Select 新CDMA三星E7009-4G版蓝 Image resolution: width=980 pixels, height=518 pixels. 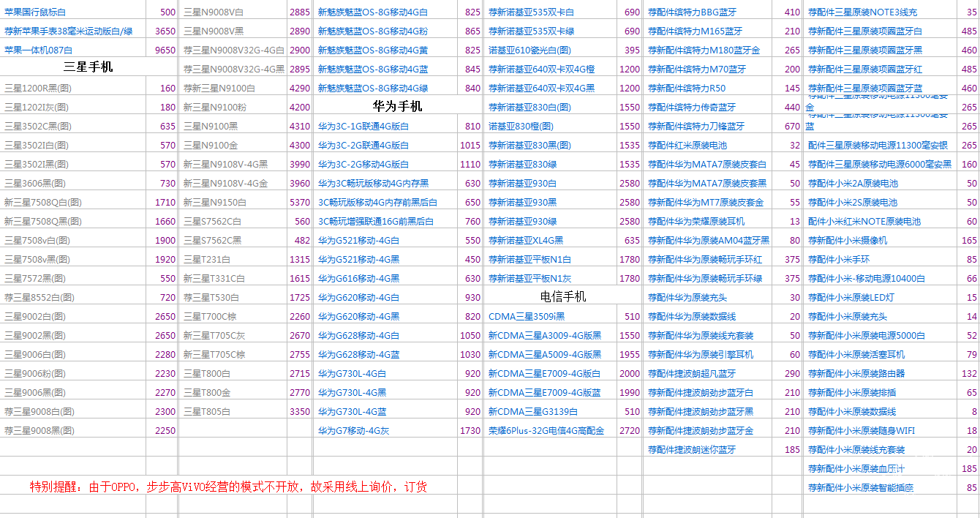(x=544, y=392)
